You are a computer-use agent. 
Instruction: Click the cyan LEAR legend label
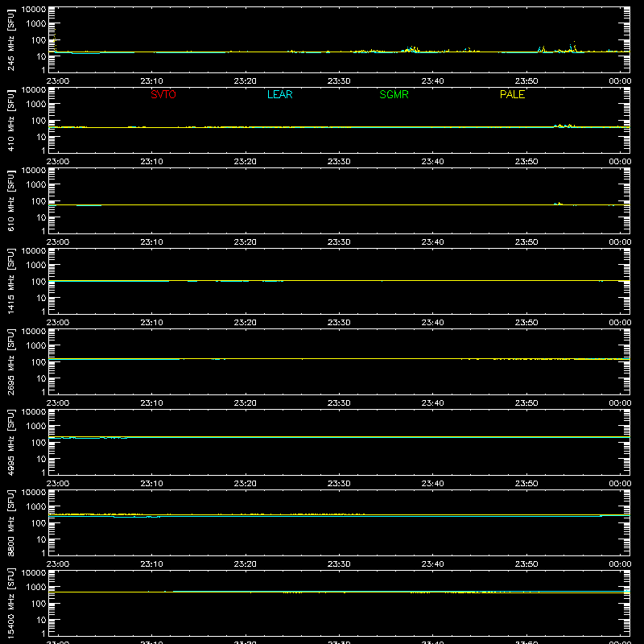279,94
